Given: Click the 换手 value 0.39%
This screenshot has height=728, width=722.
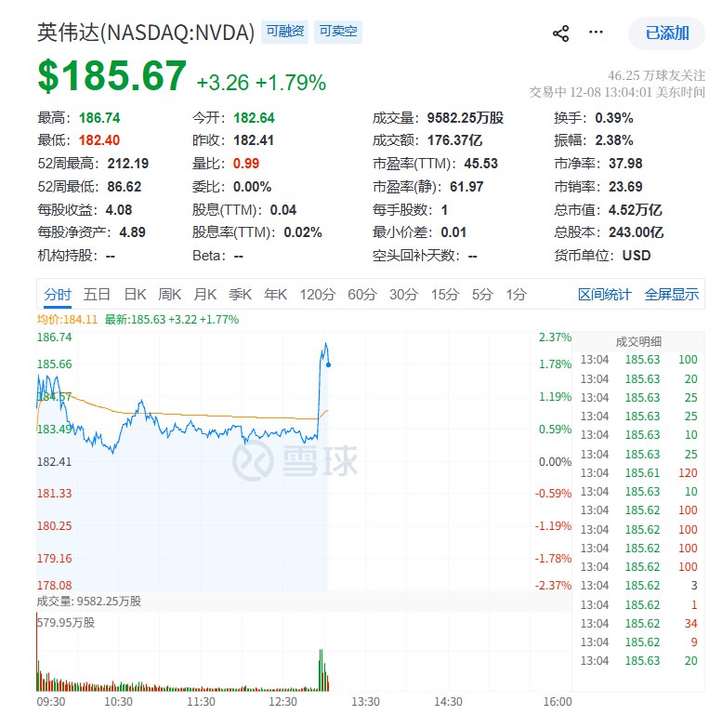Looking at the screenshot, I should [x=614, y=118].
